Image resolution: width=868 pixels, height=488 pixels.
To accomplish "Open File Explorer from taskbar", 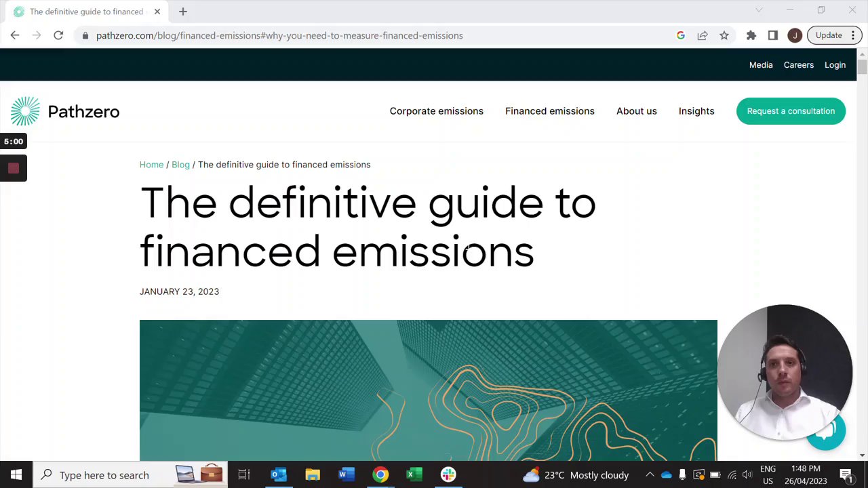I will [x=313, y=475].
